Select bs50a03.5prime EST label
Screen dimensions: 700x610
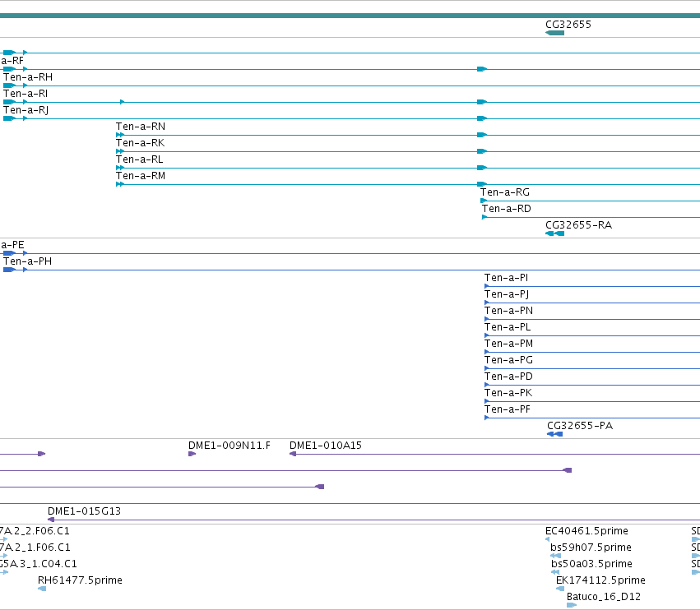point(591,564)
